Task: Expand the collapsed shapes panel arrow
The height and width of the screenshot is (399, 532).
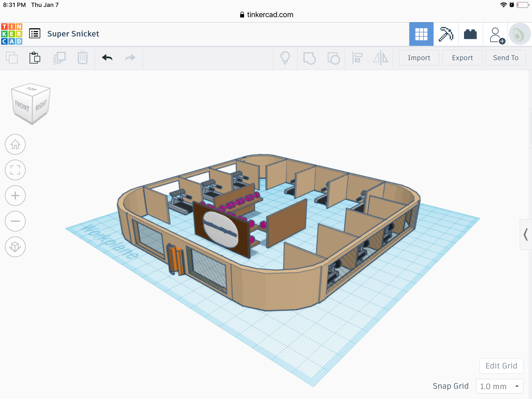Action: [x=526, y=234]
